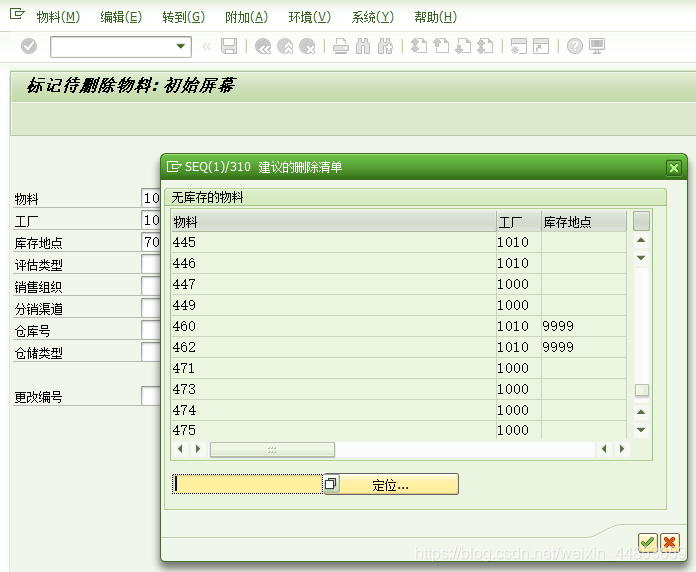Click the Find binoculars icon
This screenshot has height=572, width=696.
click(x=363, y=46)
